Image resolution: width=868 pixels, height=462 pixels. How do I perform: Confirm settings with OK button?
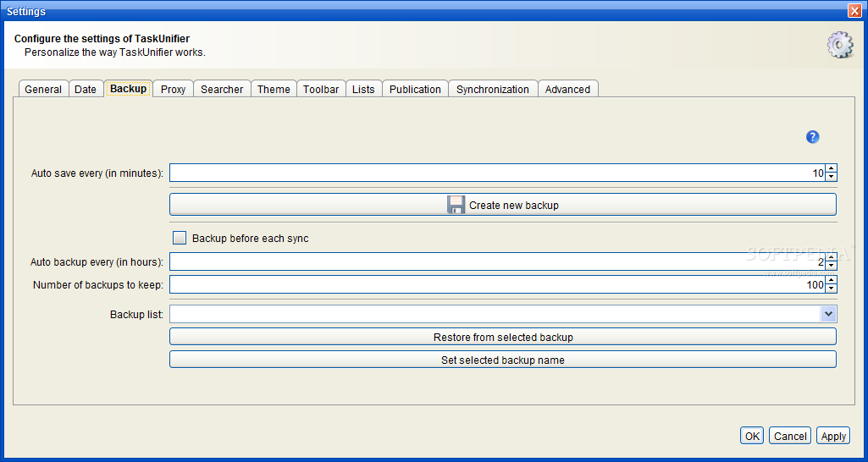pos(752,436)
